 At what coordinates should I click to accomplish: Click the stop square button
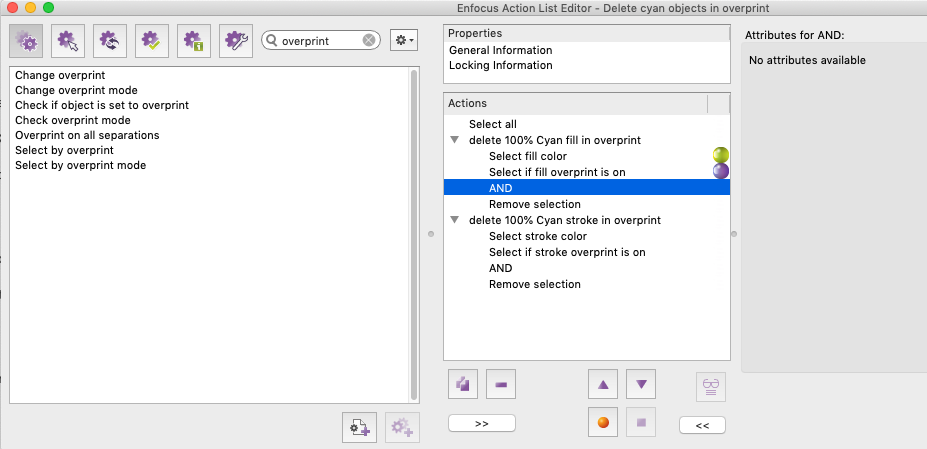click(641, 422)
